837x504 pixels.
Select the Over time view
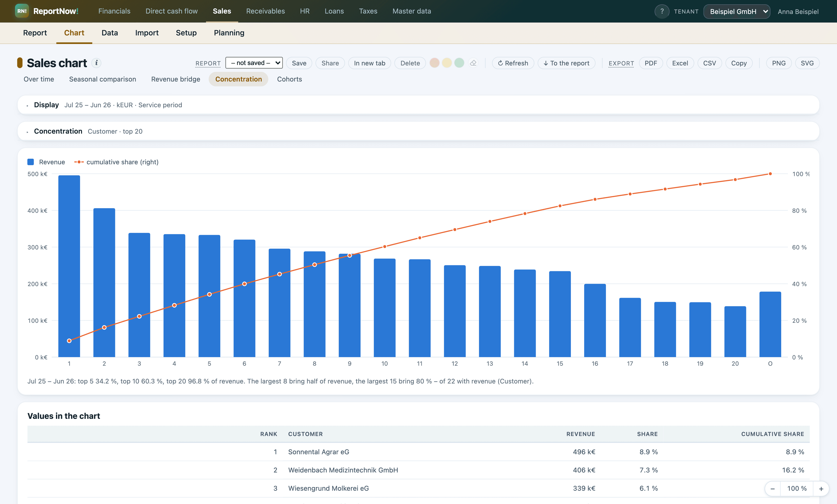[x=39, y=79]
